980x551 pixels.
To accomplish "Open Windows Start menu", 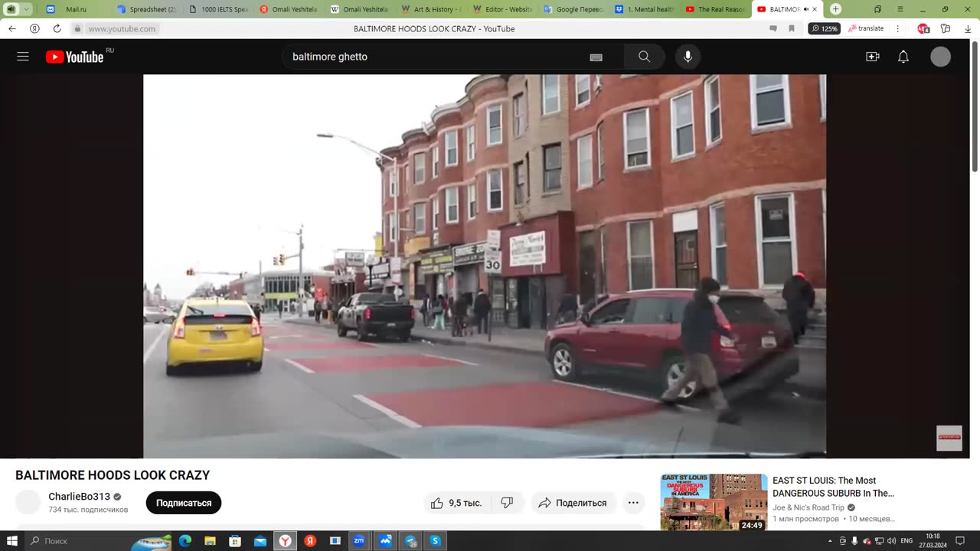I will [12, 541].
